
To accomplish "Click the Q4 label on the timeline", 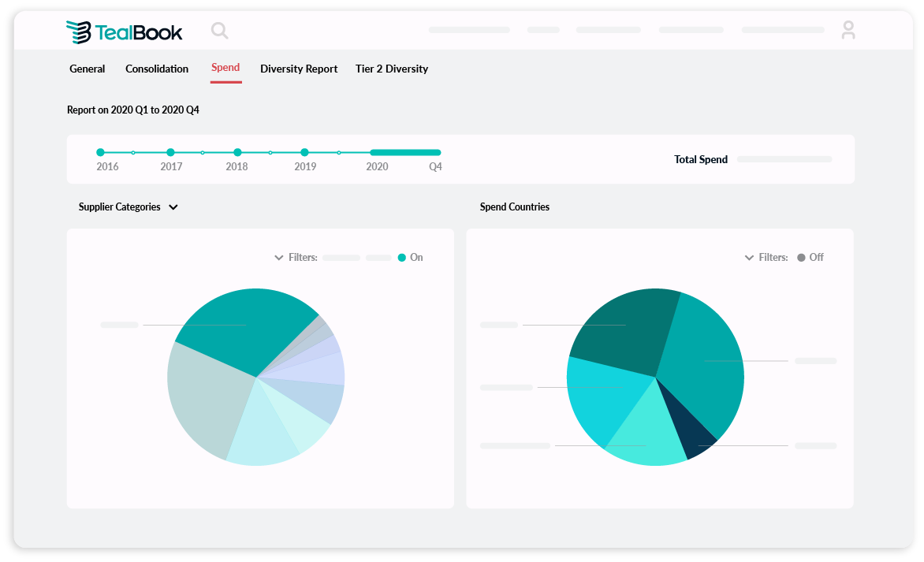I will (434, 166).
